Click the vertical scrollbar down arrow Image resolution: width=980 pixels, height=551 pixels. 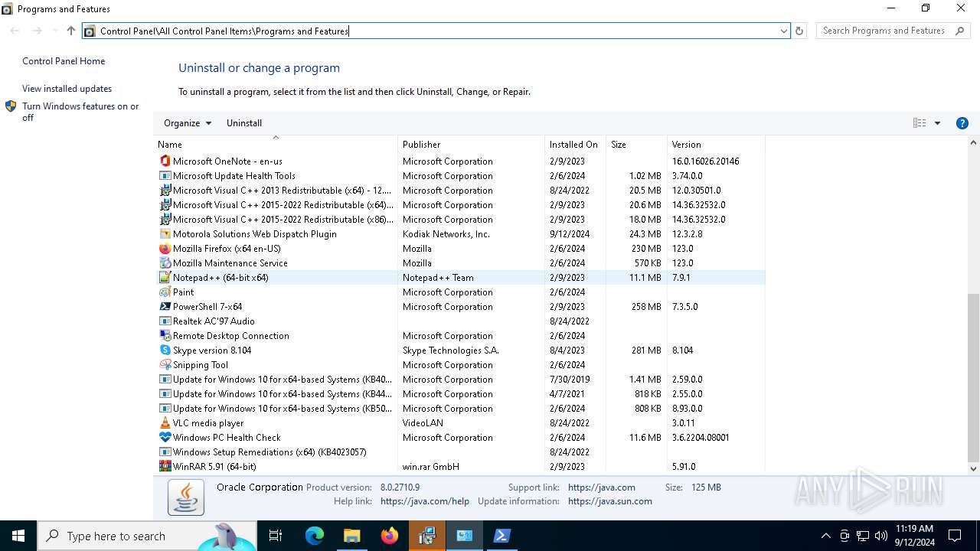point(973,468)
